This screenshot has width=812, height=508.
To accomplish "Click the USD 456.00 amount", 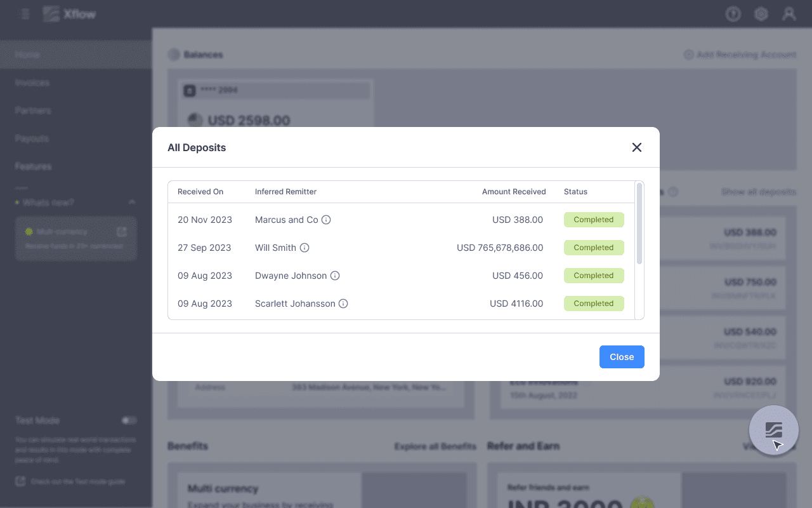I will coord(518,276).
